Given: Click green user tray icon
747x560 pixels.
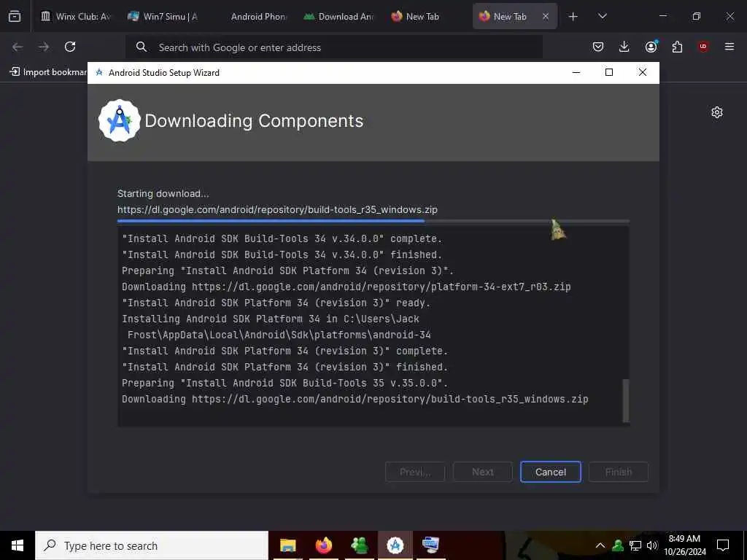Looking at the screenshot, I should tap(618, 545).
